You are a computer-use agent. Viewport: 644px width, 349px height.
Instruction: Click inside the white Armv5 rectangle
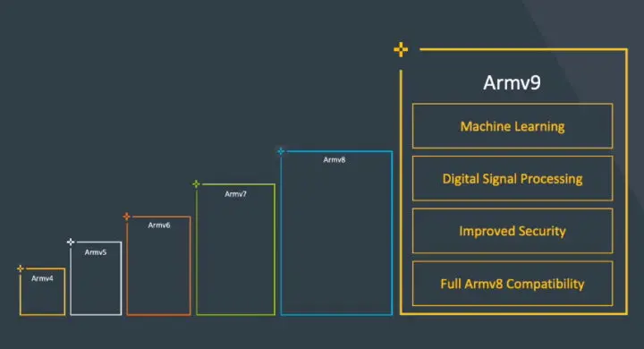[x=96, y=284]
